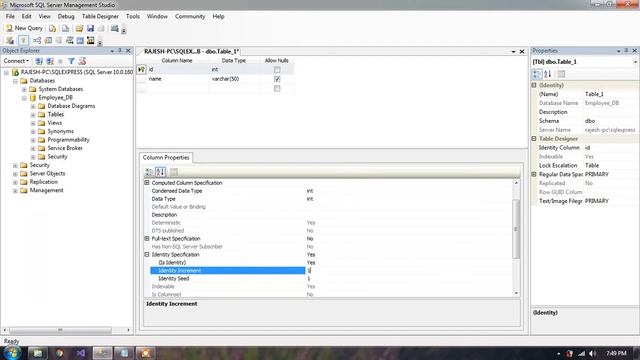Collapse the Table Designer group in Properties panel
Viewport: 640px width, 360px height.
[534, 139]
